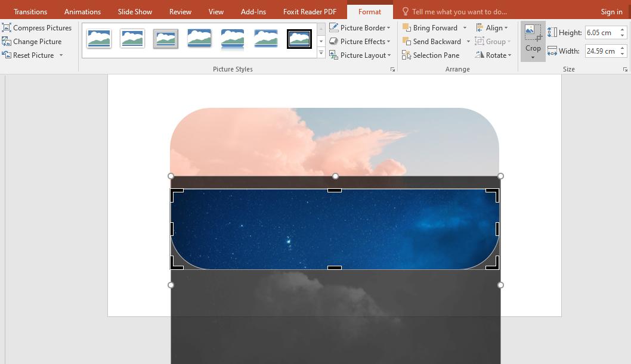Click the Compress Pictures icon
Image resolution: width=631 pixels, height=364 pixels.
click(7, 27)
